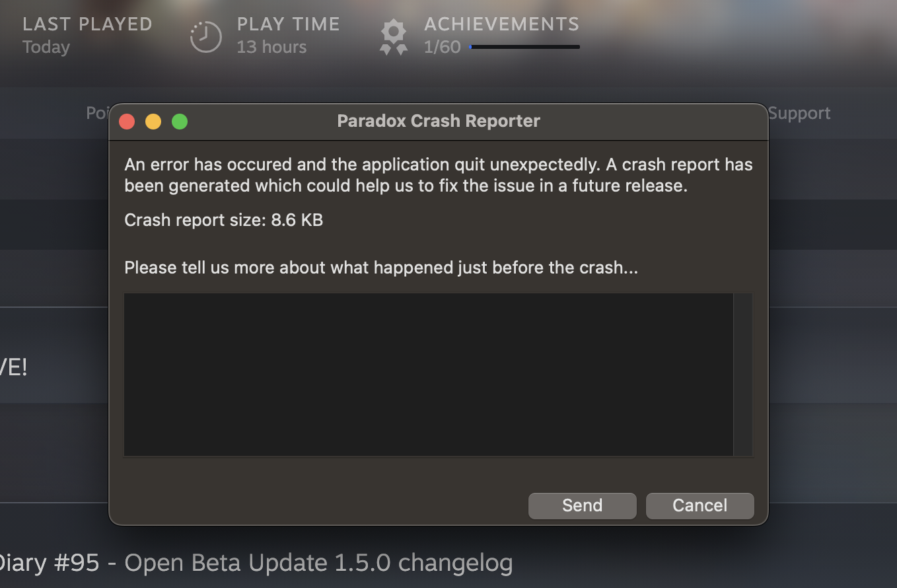Send the crash report
This screenshot has width=897, height=588.
582,505
